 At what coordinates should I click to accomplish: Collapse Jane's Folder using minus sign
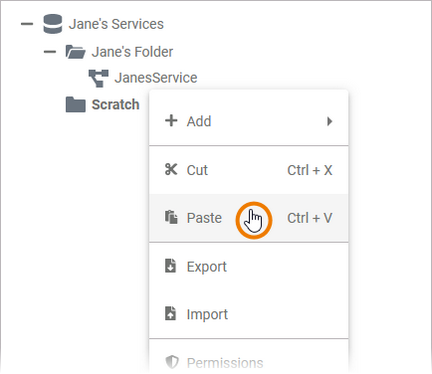50,52
